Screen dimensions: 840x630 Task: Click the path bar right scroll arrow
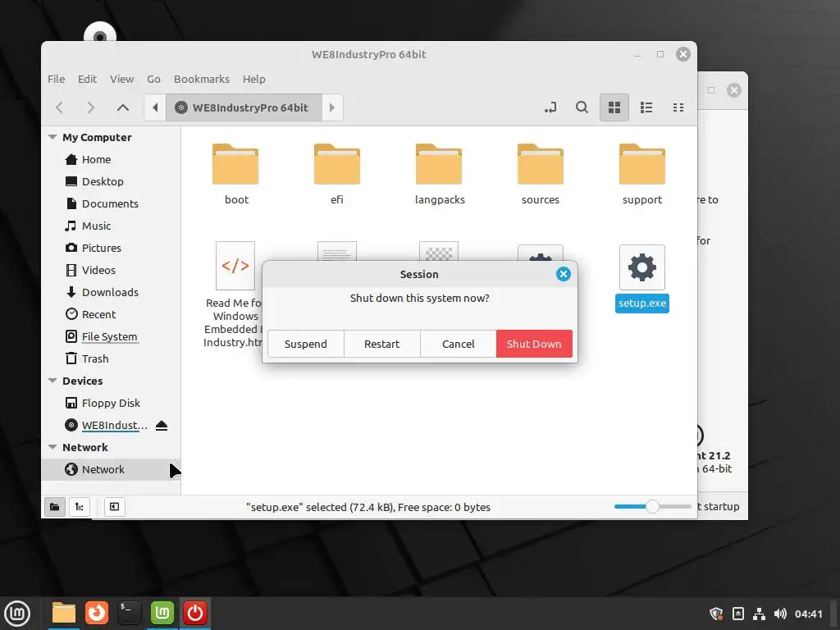coord(332,107)
